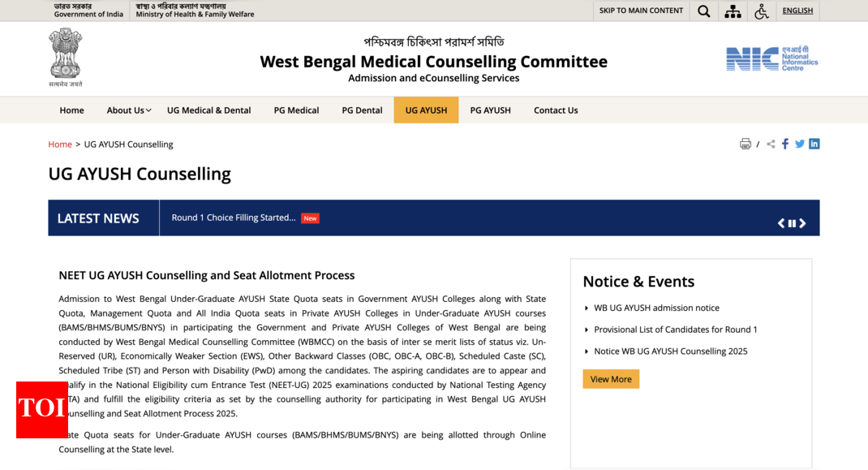
Task: Share page on Facebook
Action: (x=785, y=144)
